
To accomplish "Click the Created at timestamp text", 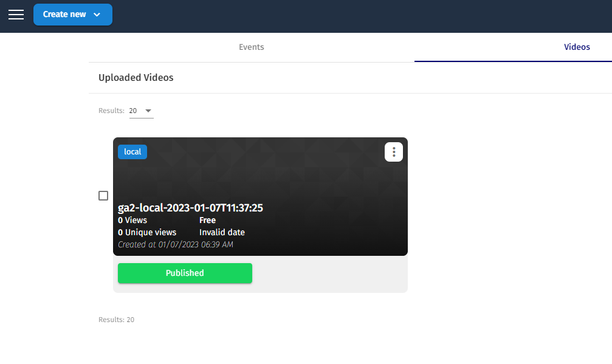I will [175, 244].
